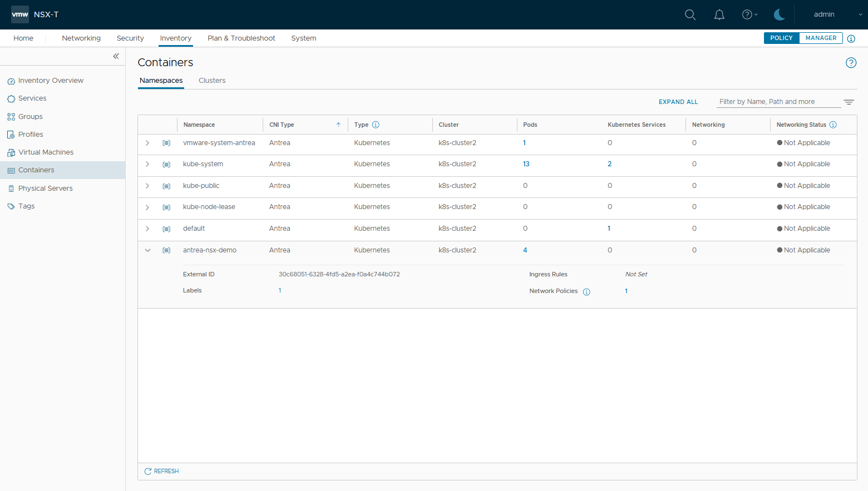Go to the Home tab
The height and width of the screenshot is (491, 868).
(23, 38)
